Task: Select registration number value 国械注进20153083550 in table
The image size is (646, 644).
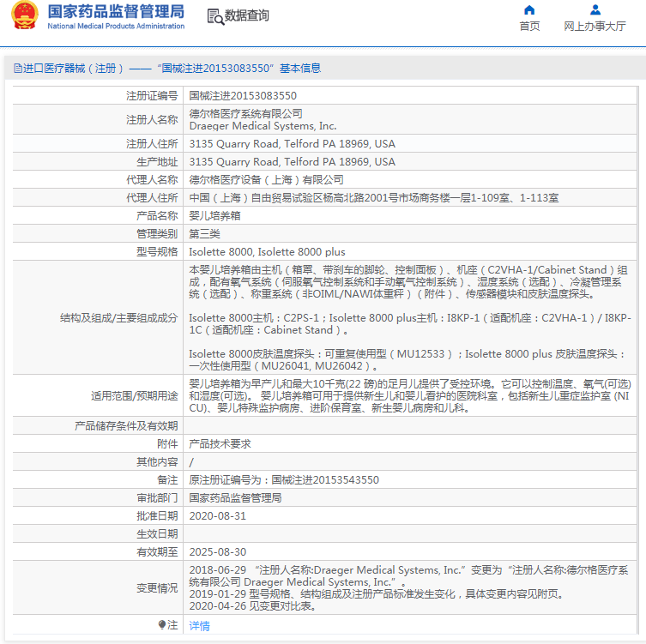Action: click(x=243, y=96)
